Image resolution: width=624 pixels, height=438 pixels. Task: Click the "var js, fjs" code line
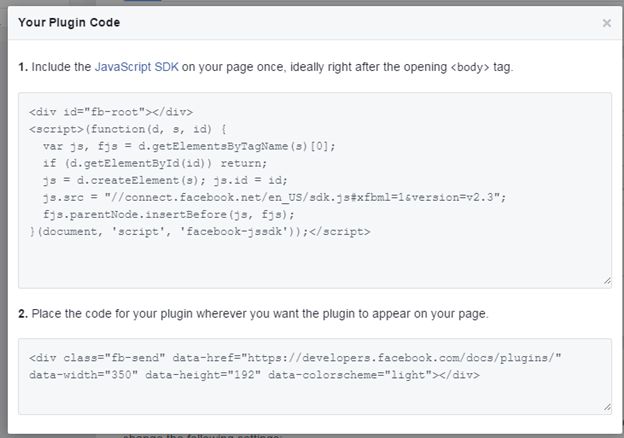pyautogui.click(x=182, y=146)
